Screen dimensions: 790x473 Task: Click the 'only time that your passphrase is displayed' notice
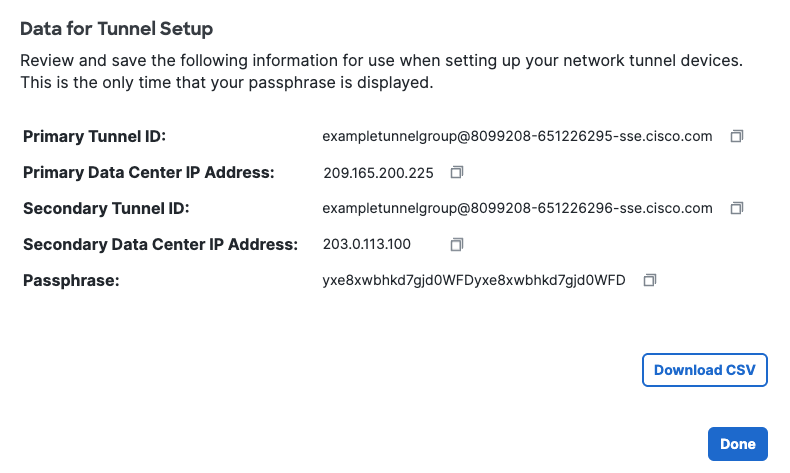226,83
